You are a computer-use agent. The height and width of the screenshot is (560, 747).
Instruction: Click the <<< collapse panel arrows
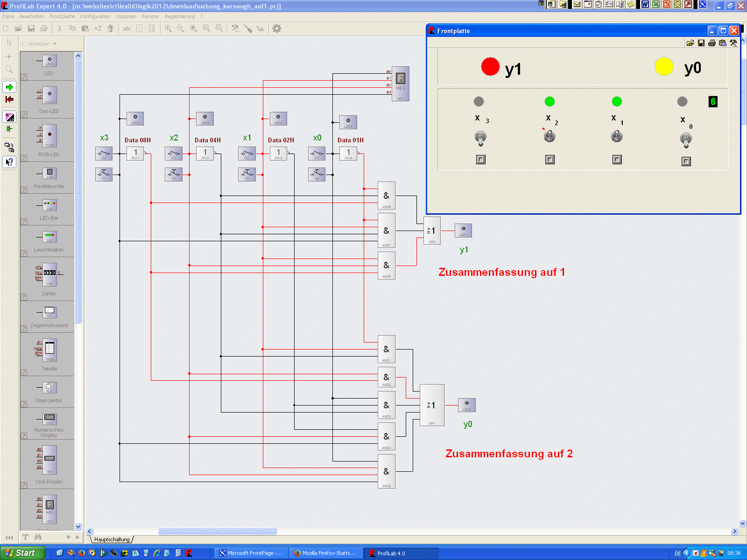pos(9,538)
